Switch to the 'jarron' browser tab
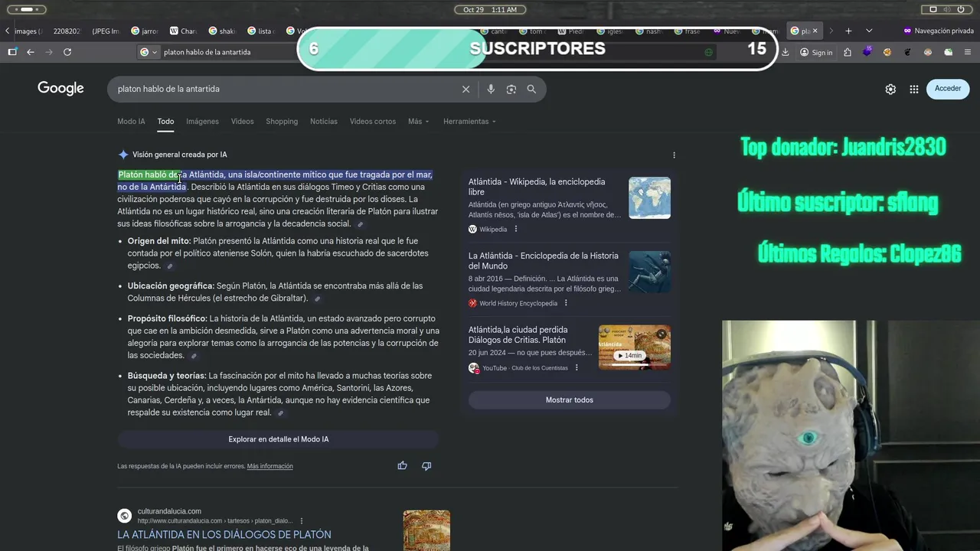Image resolution: width=980 pixels, height=551 pixels. [144, 31]
